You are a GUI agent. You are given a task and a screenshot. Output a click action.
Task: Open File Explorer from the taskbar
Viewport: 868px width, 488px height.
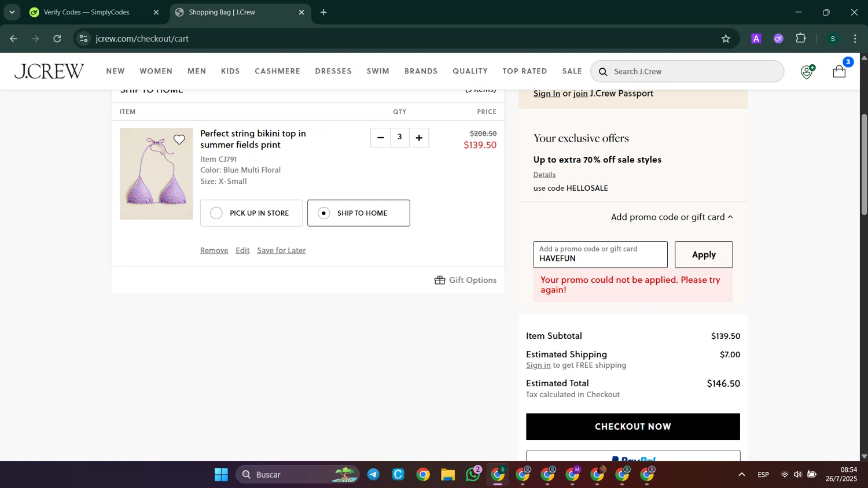pos(448,475)
